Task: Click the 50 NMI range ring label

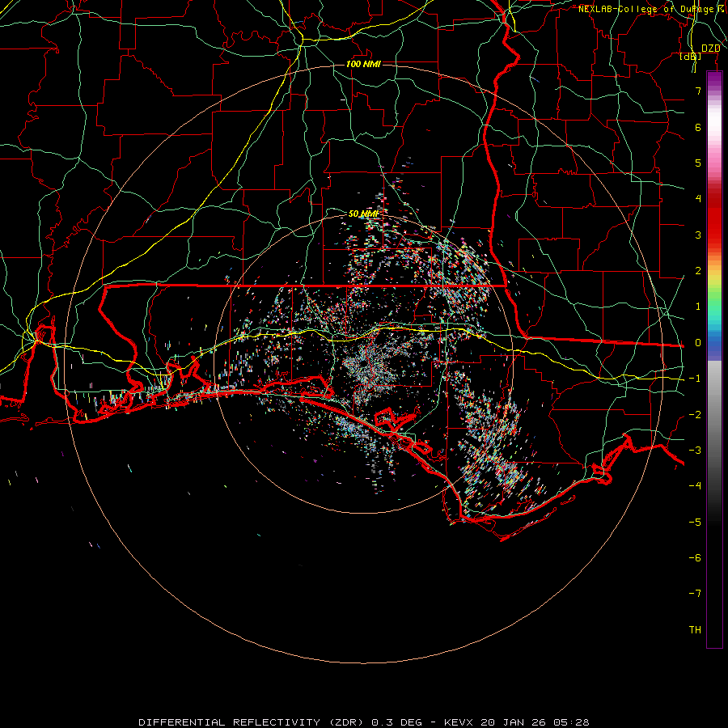Action: coord(363,214)
